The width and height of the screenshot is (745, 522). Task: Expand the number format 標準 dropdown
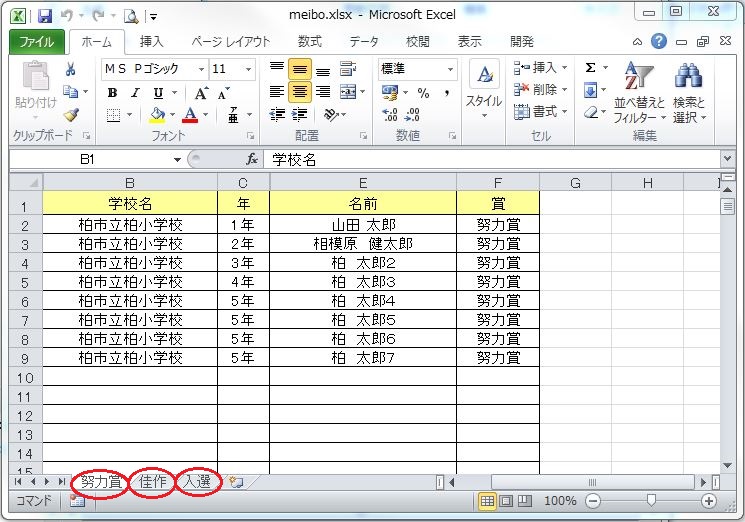(450, 69)
